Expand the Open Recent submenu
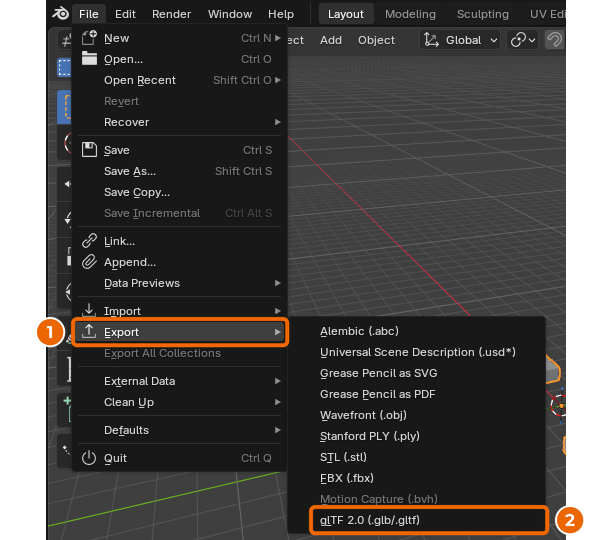Screen dimensions: 612x540 point(180,80)
